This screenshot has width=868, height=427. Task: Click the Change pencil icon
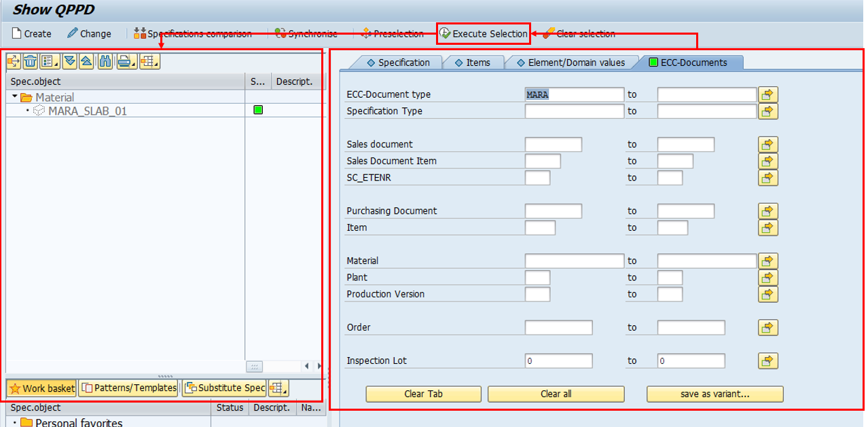pos(73,33)
